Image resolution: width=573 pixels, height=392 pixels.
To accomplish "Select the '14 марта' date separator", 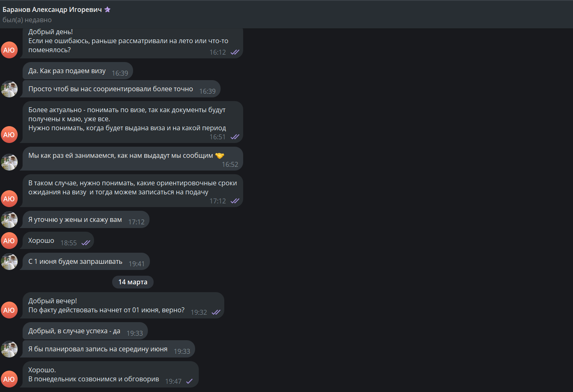I will tap(133, 282).
